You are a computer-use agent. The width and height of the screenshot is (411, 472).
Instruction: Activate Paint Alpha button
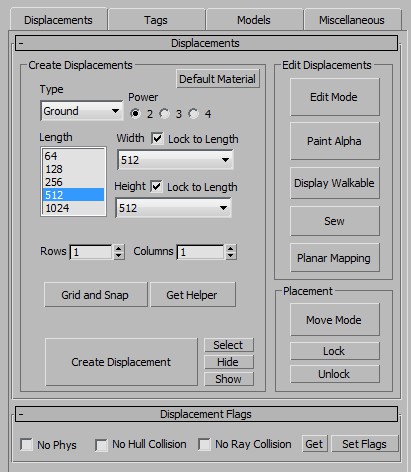coord(335,141)
